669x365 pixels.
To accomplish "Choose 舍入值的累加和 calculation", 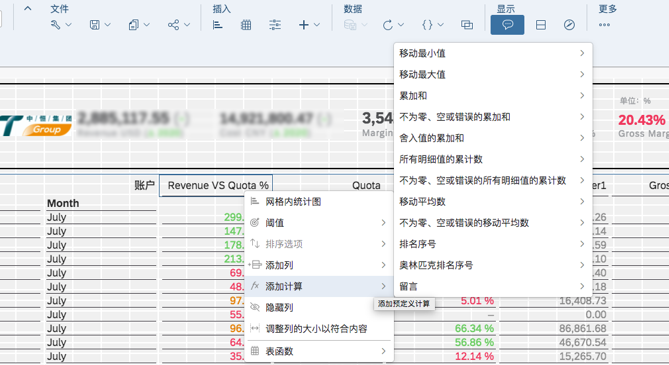I will (493, 138).
